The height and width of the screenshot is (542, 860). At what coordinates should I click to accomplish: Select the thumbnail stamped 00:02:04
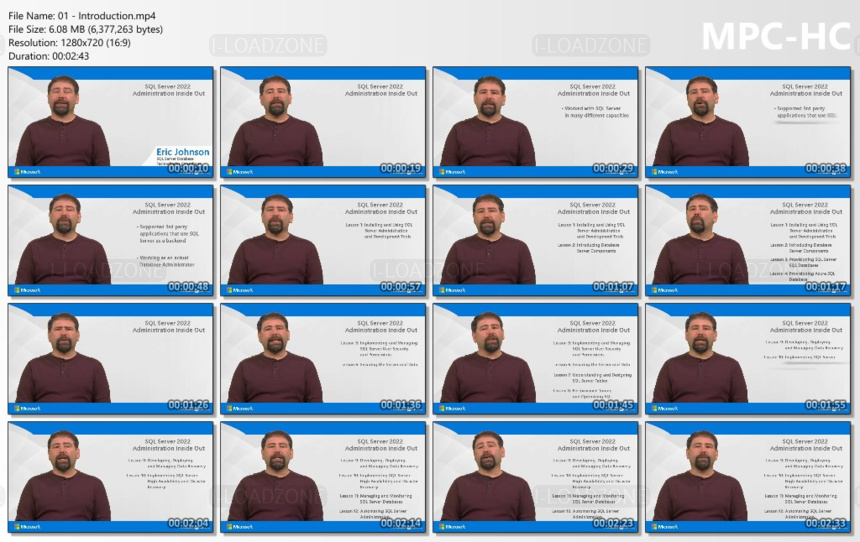pos(111,477)
